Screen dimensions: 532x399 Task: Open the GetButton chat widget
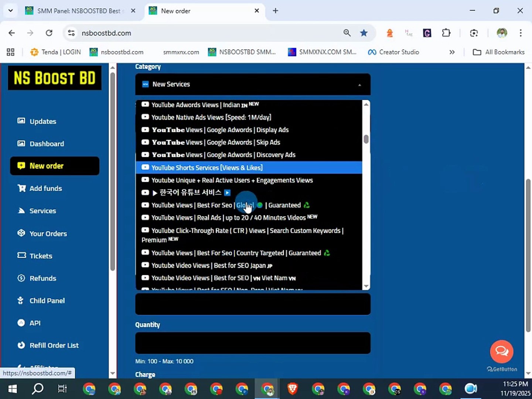tap(502, 351)
